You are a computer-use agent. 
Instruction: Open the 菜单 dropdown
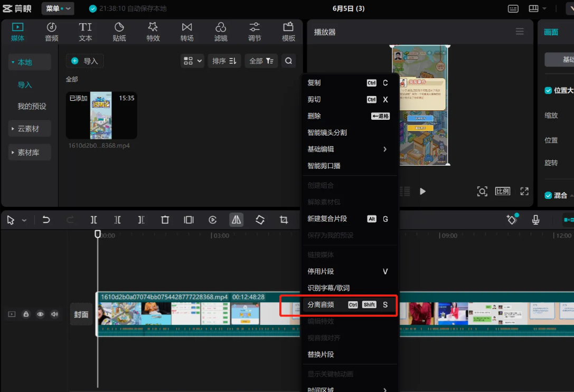click(x=58, y=8)
